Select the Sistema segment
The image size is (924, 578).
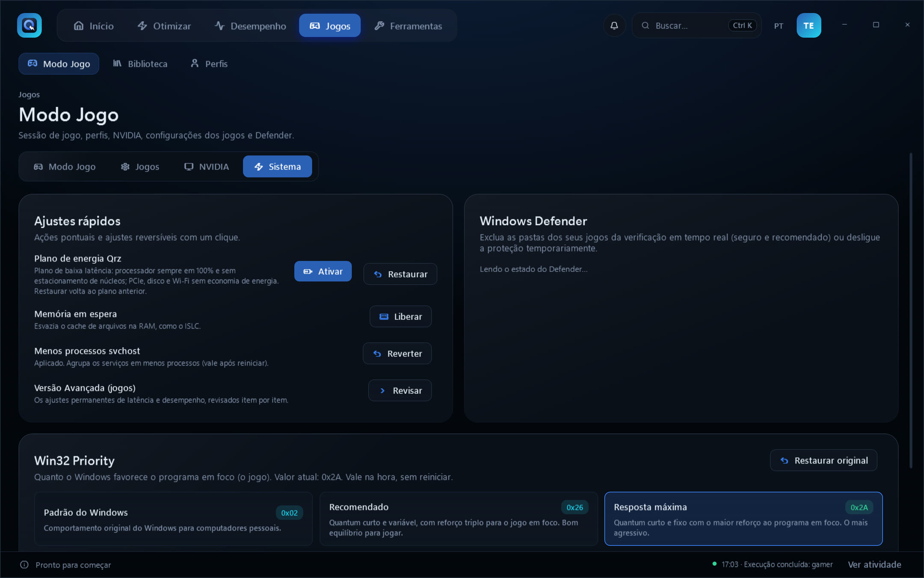(x=277, y=167)
